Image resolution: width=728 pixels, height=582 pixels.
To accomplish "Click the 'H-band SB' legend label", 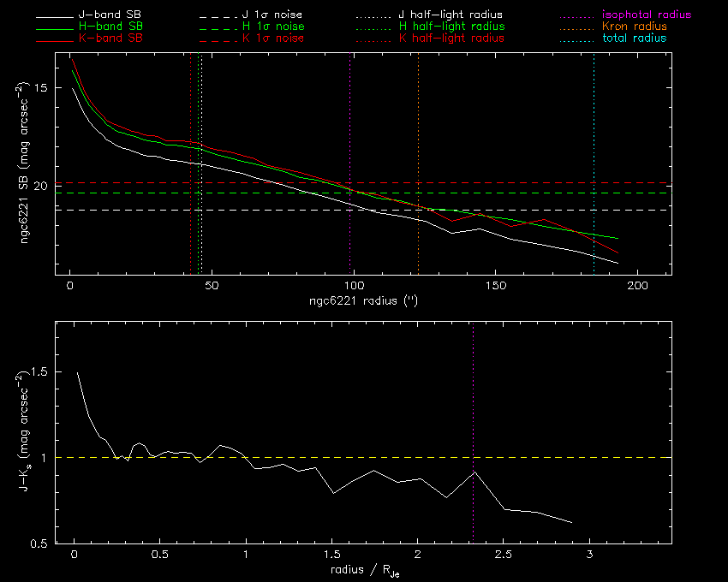I will point(111,26).
